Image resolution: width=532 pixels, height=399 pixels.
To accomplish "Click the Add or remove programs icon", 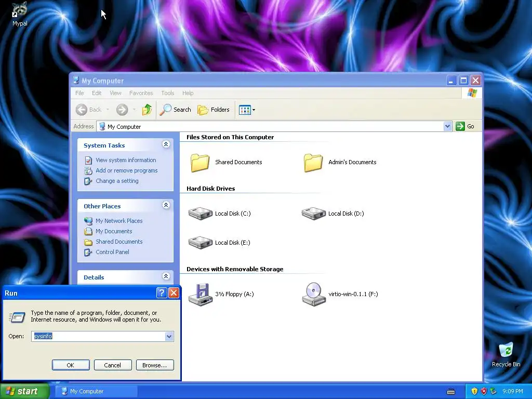I will (x=88, y=170).
